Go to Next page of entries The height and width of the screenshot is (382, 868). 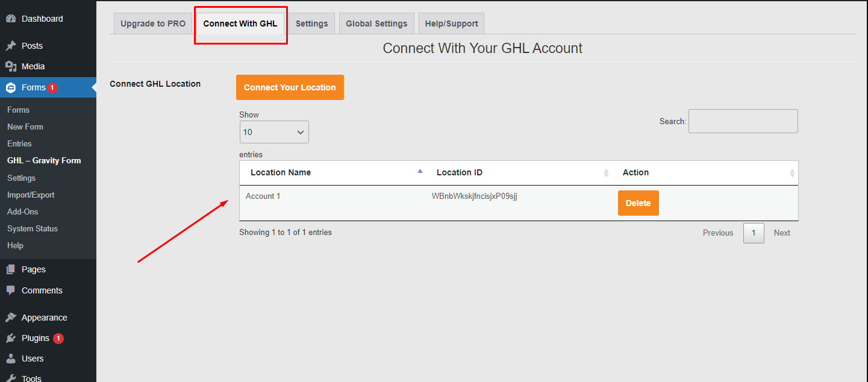point(782,233)
